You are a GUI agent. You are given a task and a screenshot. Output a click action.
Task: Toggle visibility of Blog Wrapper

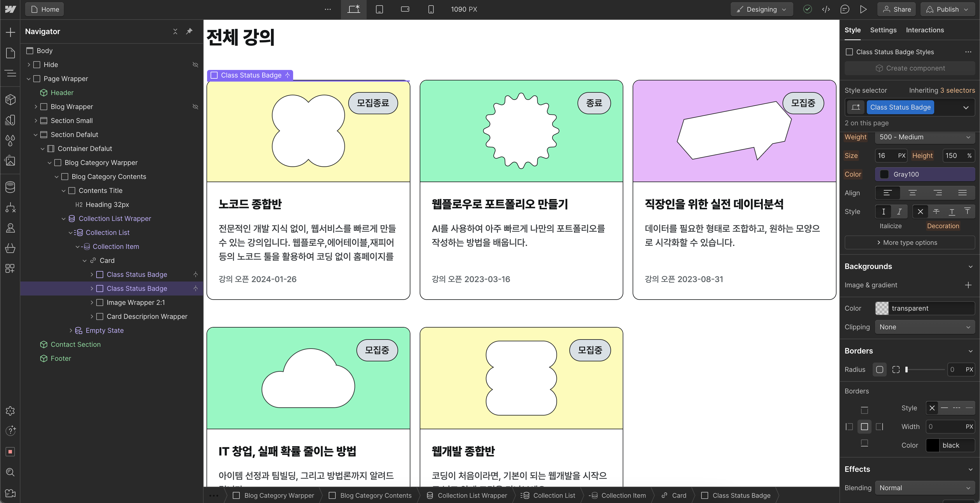coord(195,106)
